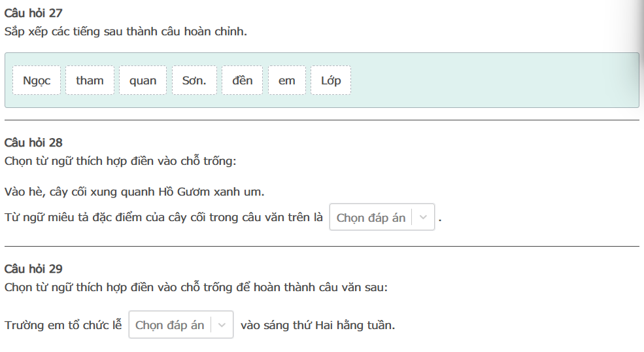
Task: Click the chevron arrow of question 29's dropdown
Action: pos(222,325)
